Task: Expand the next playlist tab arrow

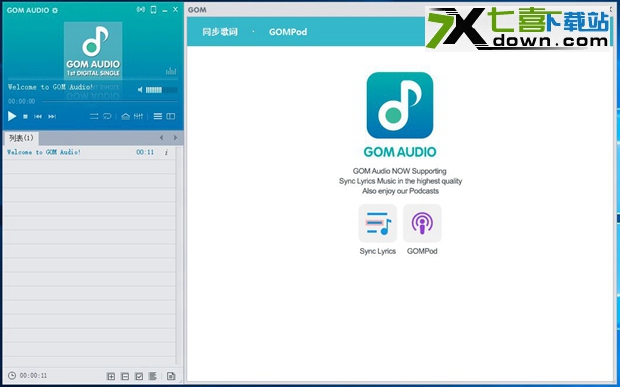Action: (175, 138)
